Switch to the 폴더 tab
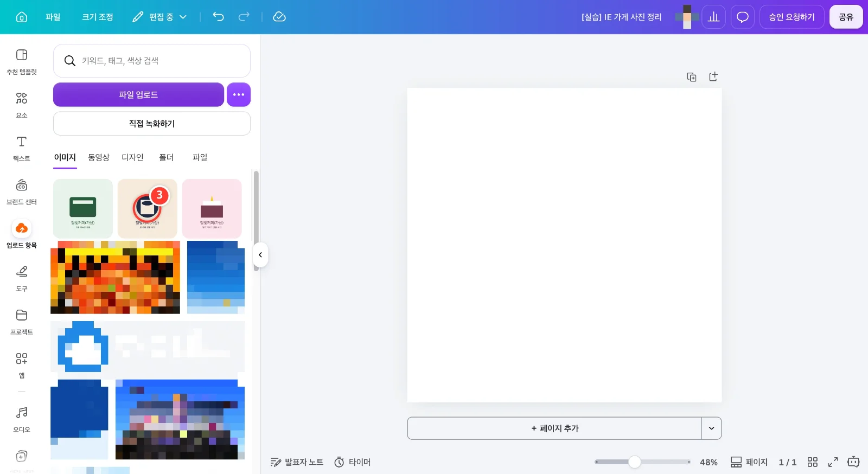Screen dimensions: 868x474 [166, 157]
